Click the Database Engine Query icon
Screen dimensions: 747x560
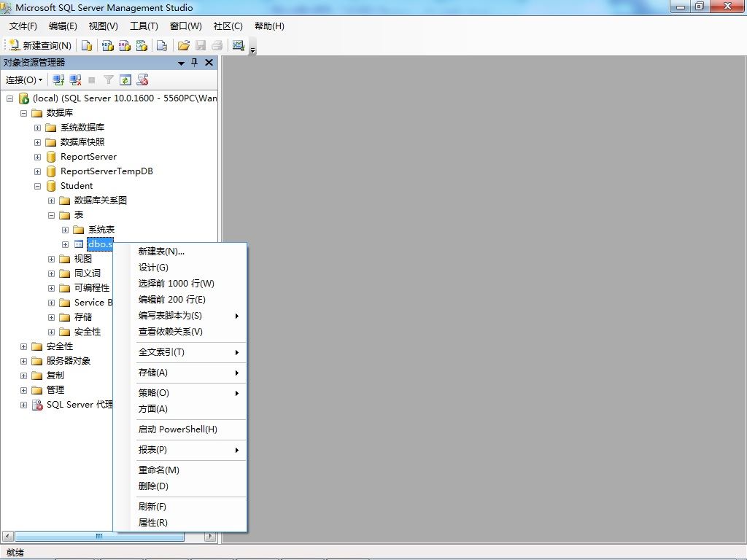coord(87,45)
